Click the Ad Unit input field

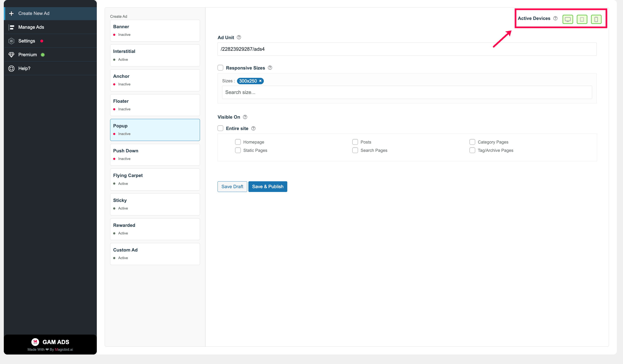[407, 49]
